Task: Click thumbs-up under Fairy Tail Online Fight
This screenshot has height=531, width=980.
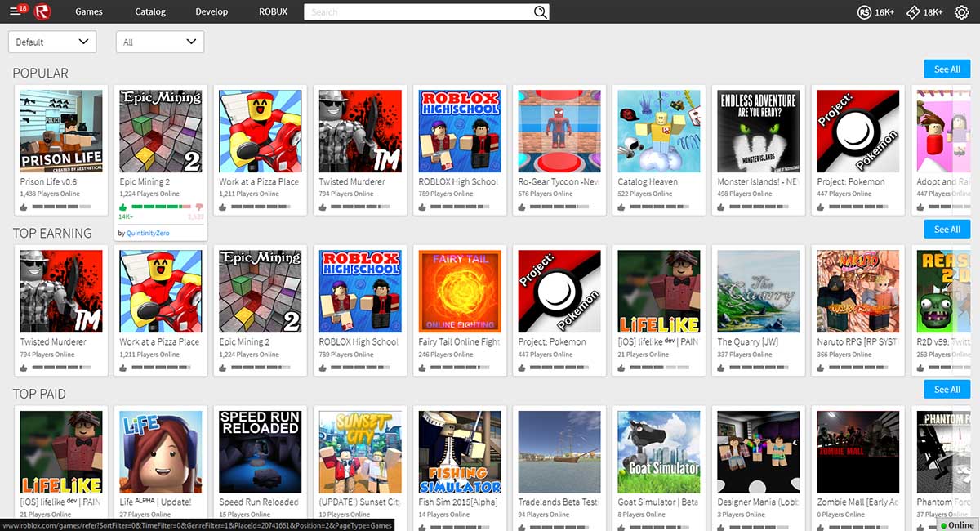Action: [422, 368]
